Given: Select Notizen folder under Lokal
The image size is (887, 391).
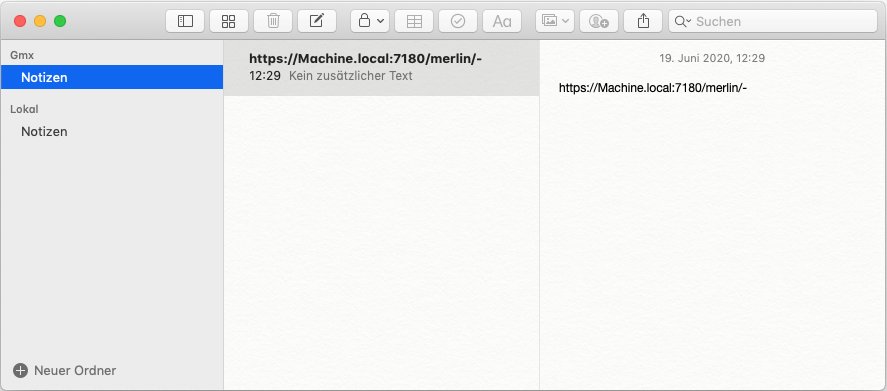Looking at the screenshot, I should click(112, 131).
